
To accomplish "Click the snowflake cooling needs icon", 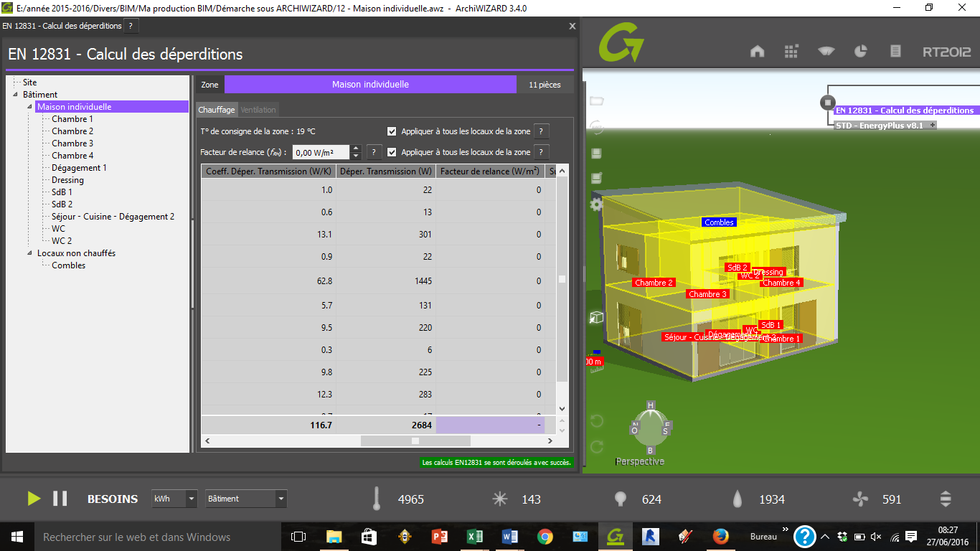I will click(x=500, y=499).
